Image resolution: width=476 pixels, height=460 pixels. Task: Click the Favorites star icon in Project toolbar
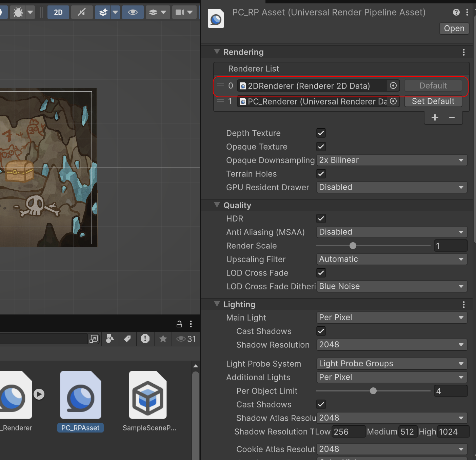(x=163, y=339)
